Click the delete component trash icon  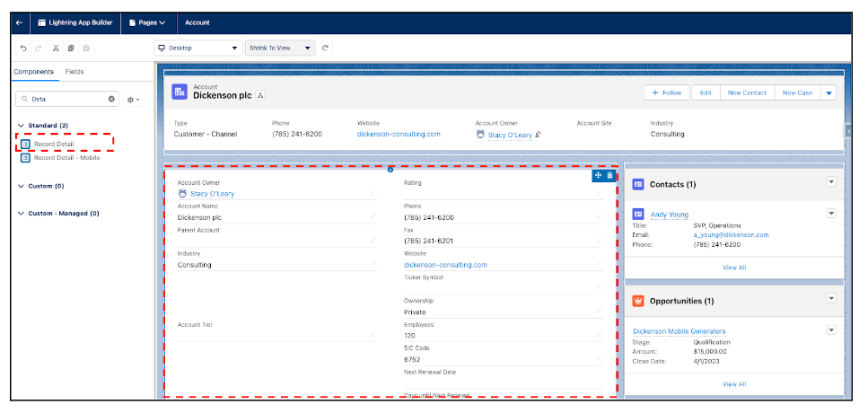tap(609, 175)
